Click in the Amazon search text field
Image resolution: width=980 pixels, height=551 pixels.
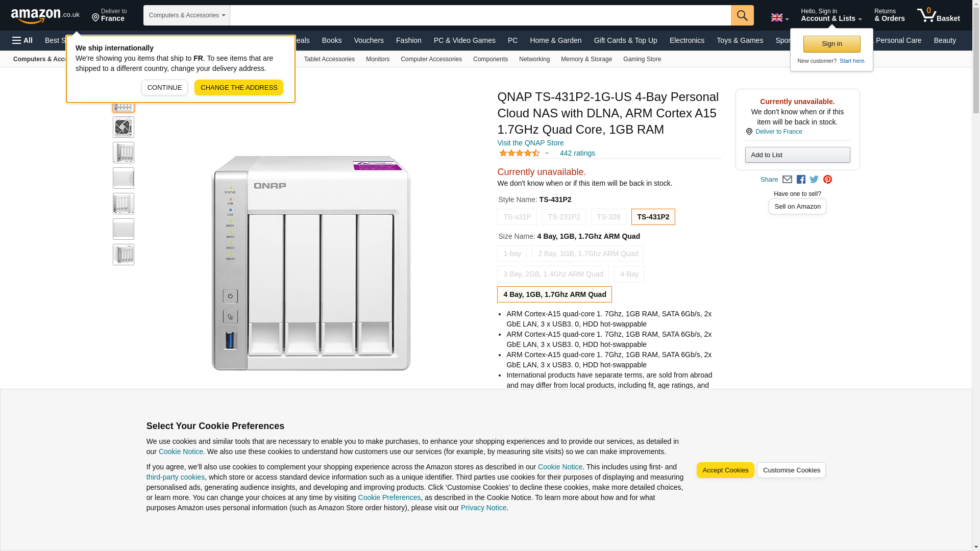[480, 15]
